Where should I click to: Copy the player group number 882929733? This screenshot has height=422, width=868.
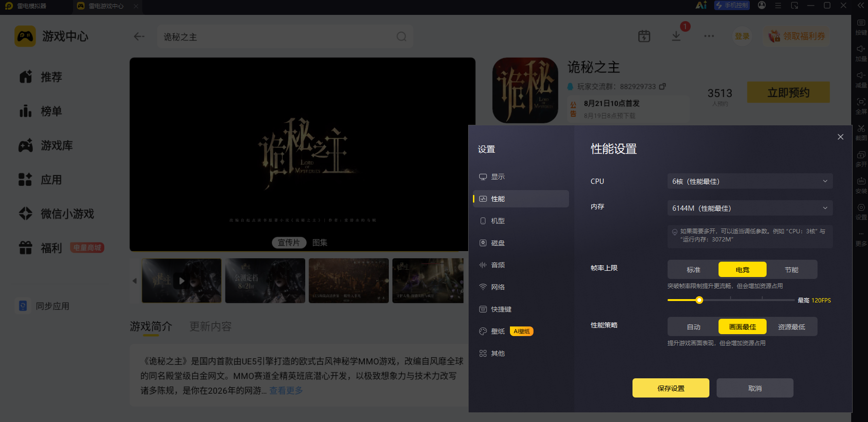click(662, 86)
